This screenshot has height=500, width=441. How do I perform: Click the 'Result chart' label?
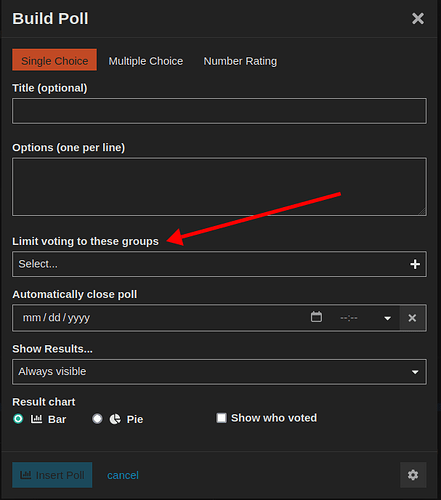coord(44,402)
